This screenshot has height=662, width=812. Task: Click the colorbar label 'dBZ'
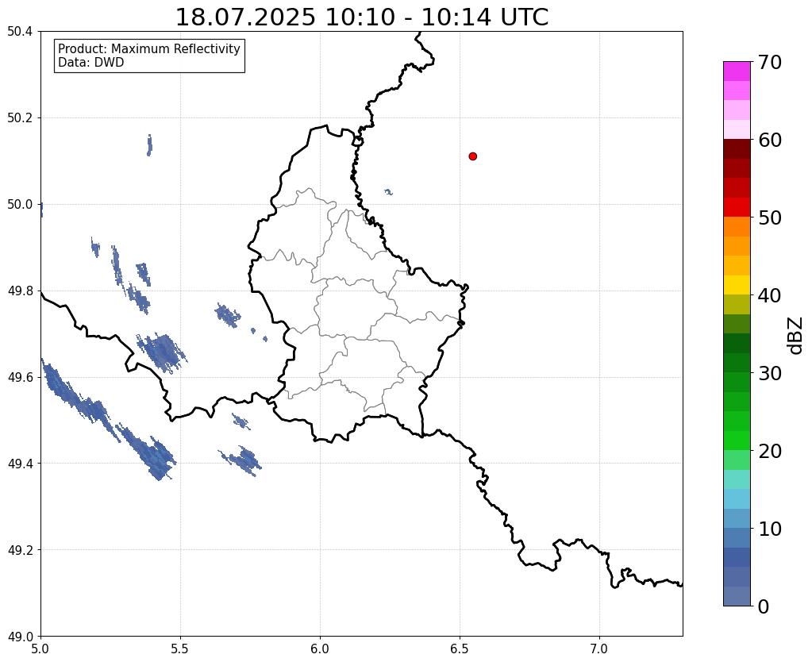tap(795, 336)
